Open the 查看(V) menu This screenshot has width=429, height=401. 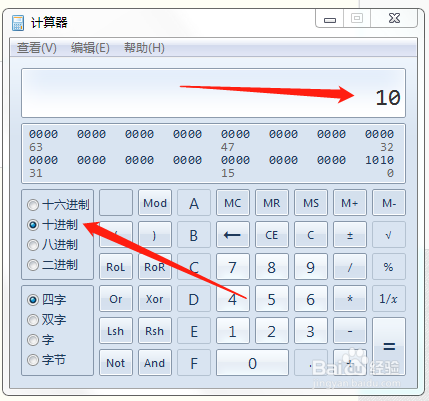tap(37, 48)
